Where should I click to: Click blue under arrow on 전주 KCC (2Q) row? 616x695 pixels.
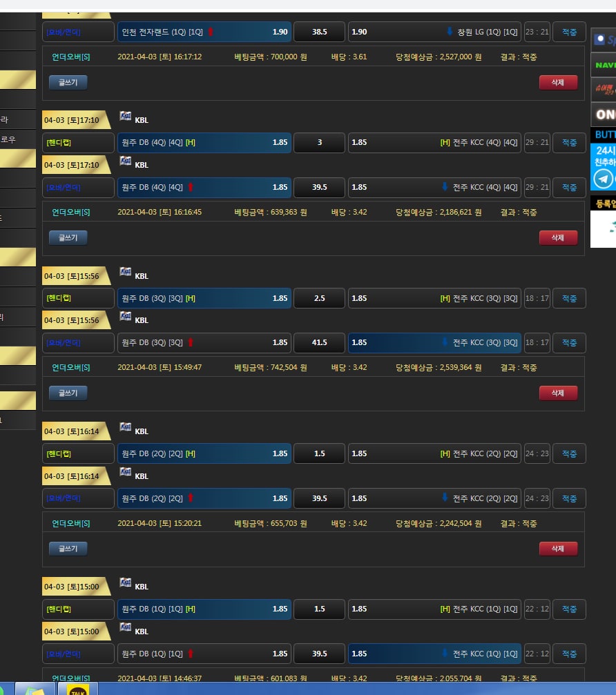tap(445, 498)
